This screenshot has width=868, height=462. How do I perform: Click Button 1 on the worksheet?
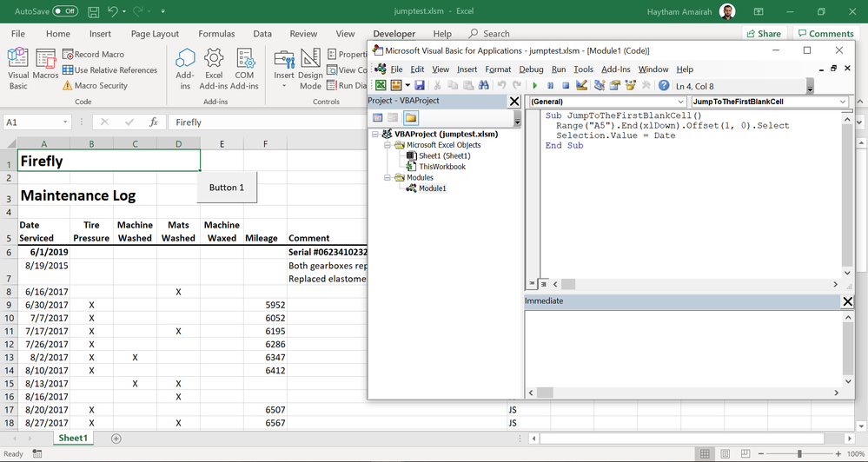(227, 188)
